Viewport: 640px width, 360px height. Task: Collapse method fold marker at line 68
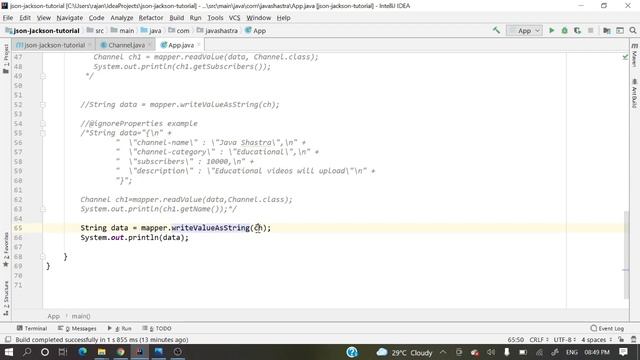[43, 257]
